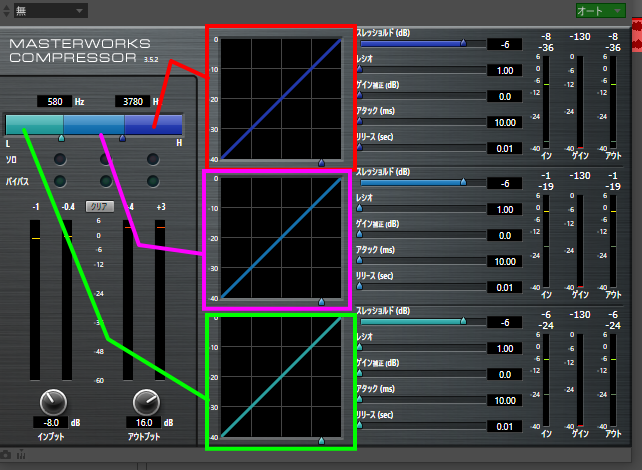The height and width of the screenshot is (470, 642).
Task: Toggle bypass (バイパス) for the high band
Action: pos(153,181)
